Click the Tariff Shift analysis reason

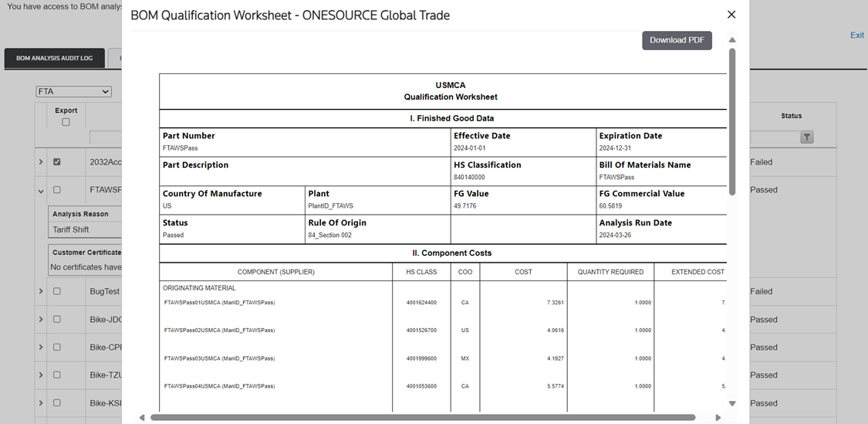tap(71, 229)
